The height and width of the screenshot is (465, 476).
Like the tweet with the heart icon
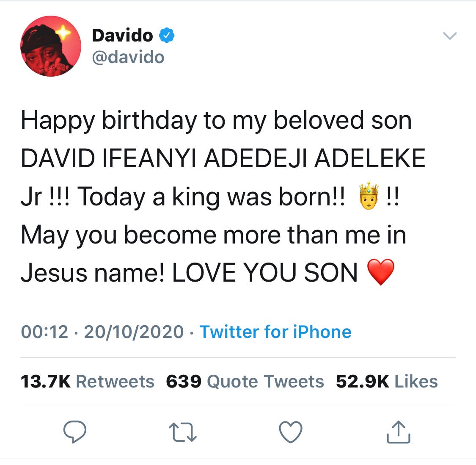click(x=291, y=432)
